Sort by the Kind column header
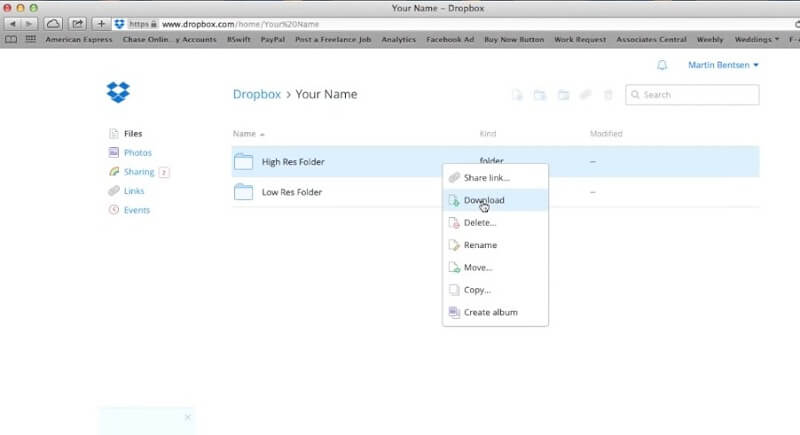This screenshot has height=435, width=800. click(488, 134)
